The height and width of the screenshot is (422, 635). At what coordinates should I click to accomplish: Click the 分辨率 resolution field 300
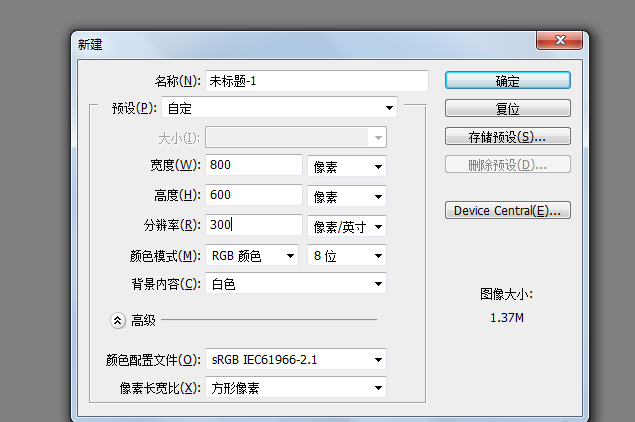tap(254, 224)
